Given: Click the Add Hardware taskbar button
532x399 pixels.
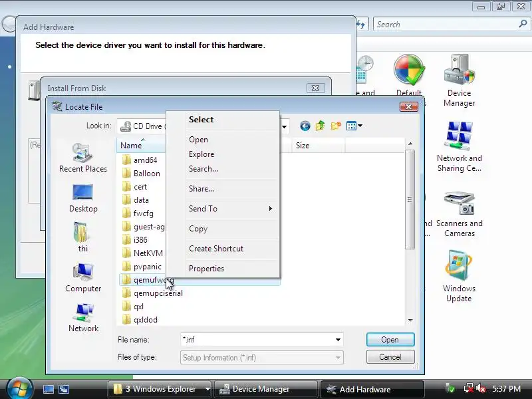Looking at the screenshot, I should pos(372,389).
